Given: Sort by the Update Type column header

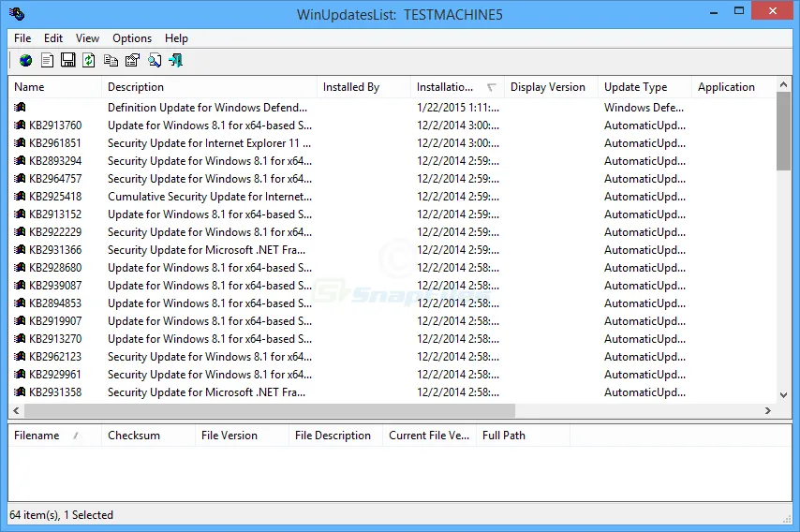Looking at the screenshot, I should click(x=644, y=87).
